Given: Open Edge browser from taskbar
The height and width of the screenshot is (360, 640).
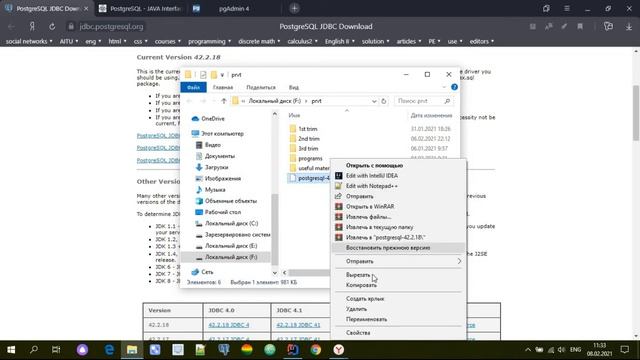Looking at the screenshot, I should pos(109,350).
